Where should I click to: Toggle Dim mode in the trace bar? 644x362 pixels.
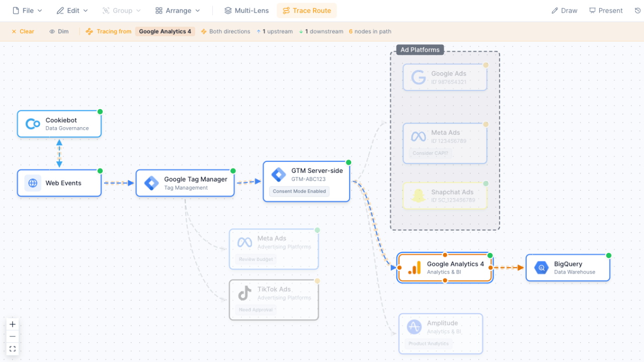58,31
